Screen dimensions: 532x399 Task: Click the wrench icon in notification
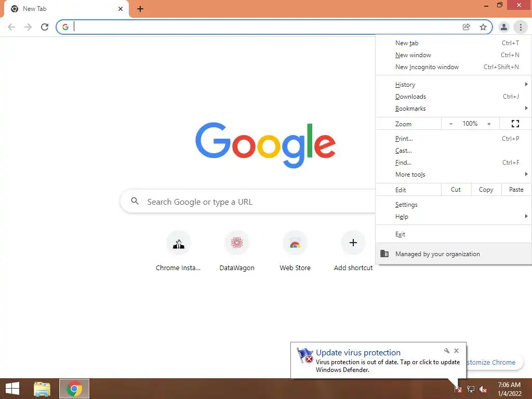tap(446, 351)
